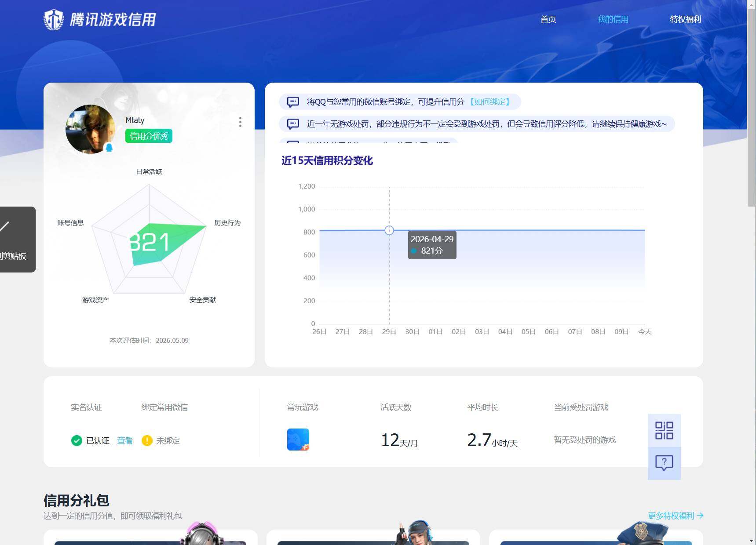Click the 30日 label on chart axis
The image size is (756, 545).
point(412,331)
